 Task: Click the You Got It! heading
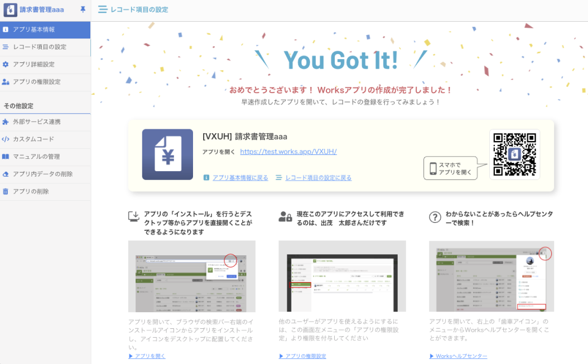point(340,60)
